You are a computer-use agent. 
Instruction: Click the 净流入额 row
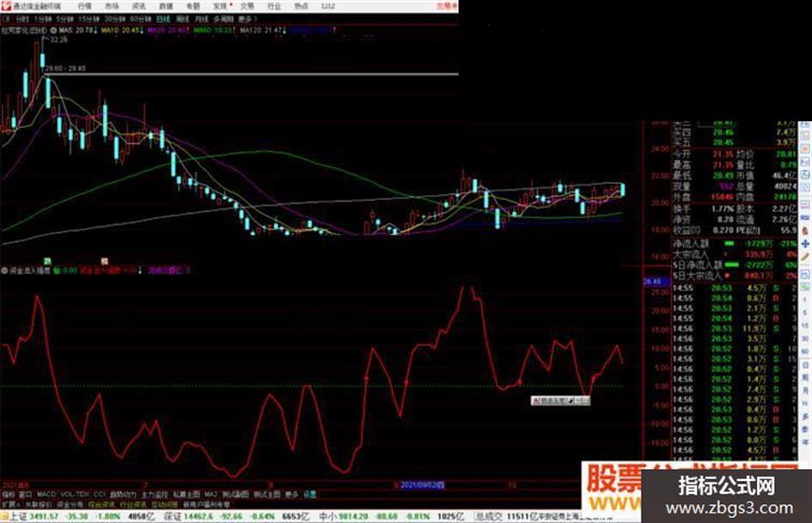735,243
